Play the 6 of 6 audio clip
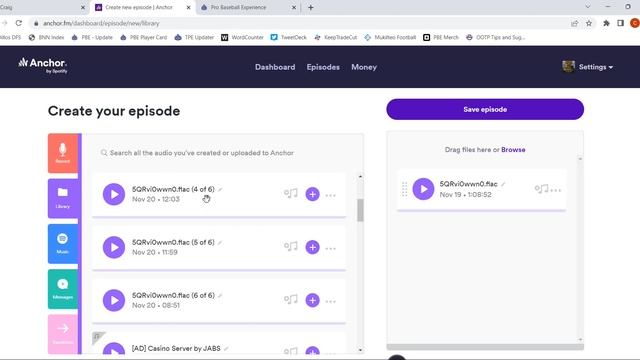 [x=114, y=300]
